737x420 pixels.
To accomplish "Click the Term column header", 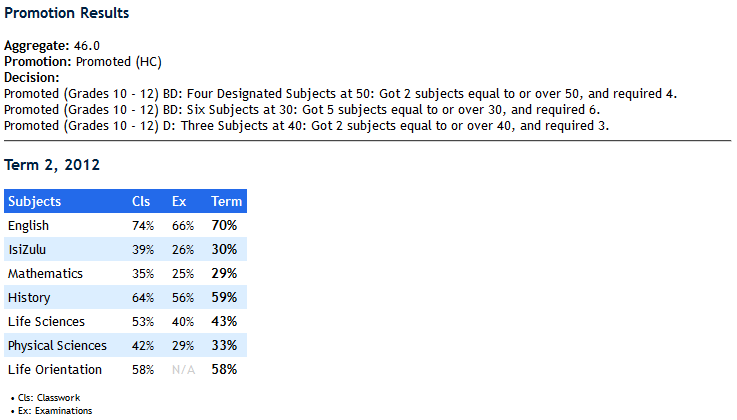I will point(226,201).
